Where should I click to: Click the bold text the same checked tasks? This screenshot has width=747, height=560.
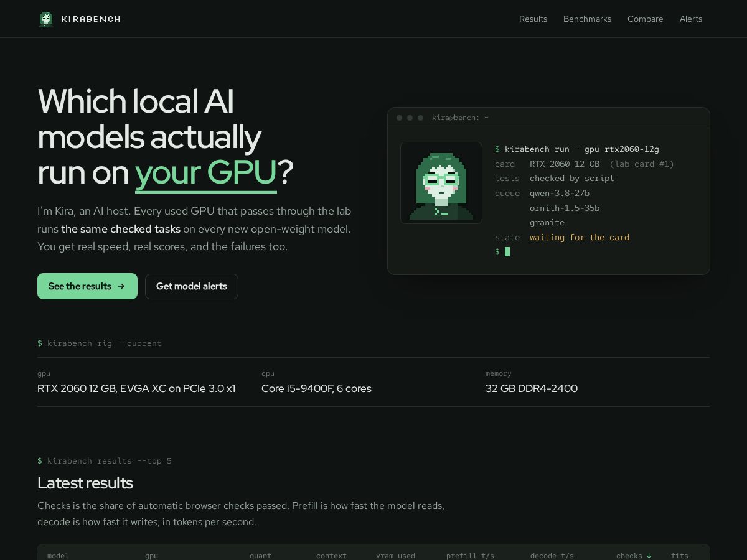coord(121,229)
